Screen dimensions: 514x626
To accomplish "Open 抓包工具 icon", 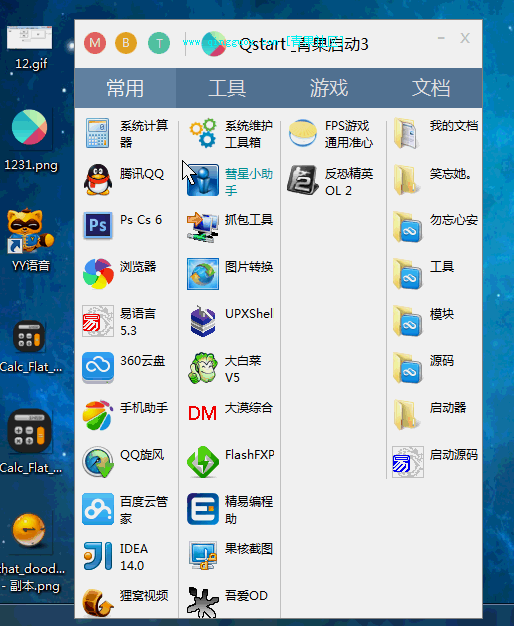I will click(203, 227).
